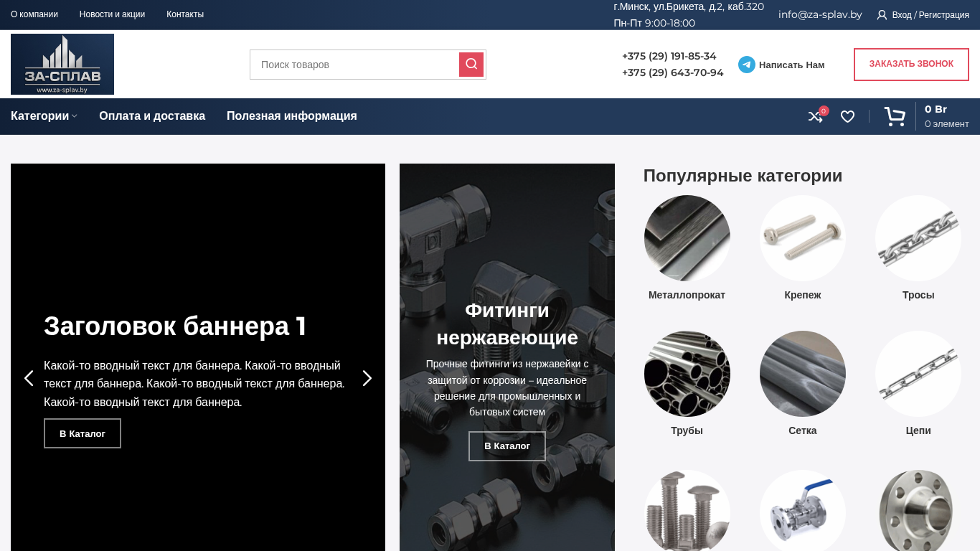Go to next banner slide arrow
Viewport: 980px width, 551px height.
(367, 378)
